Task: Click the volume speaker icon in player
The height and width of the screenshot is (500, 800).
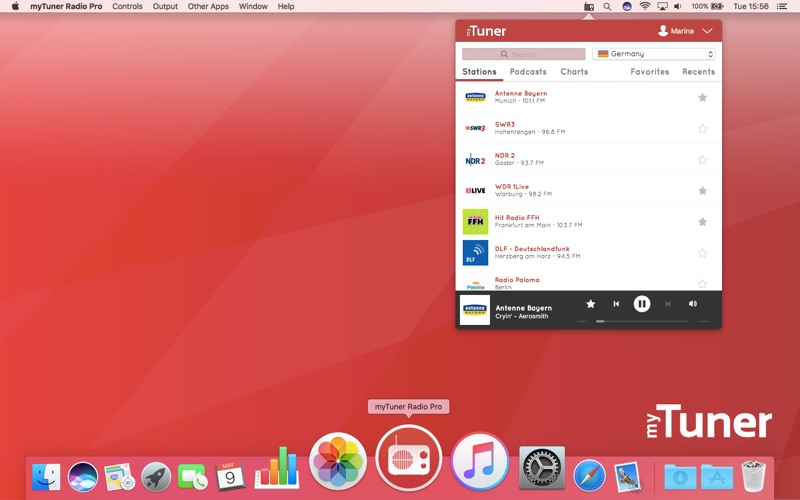Action: (693, 304)
